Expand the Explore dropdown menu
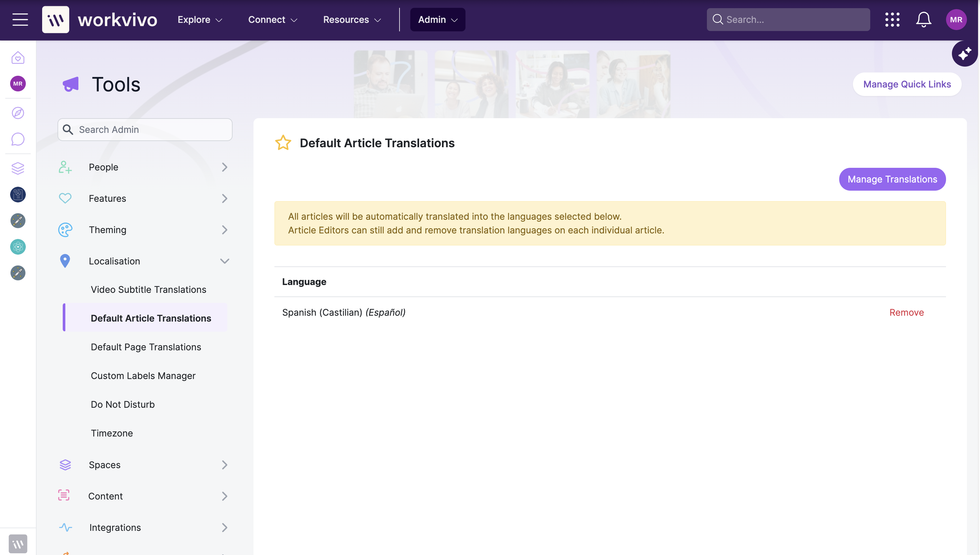This screenshot has width=980, height=555. coord(200,20)
